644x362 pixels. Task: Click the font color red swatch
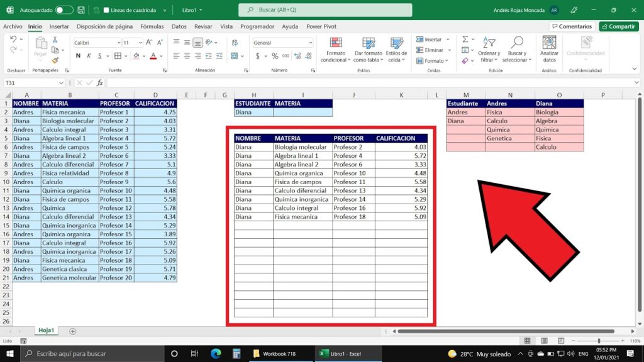coord(153,56)
